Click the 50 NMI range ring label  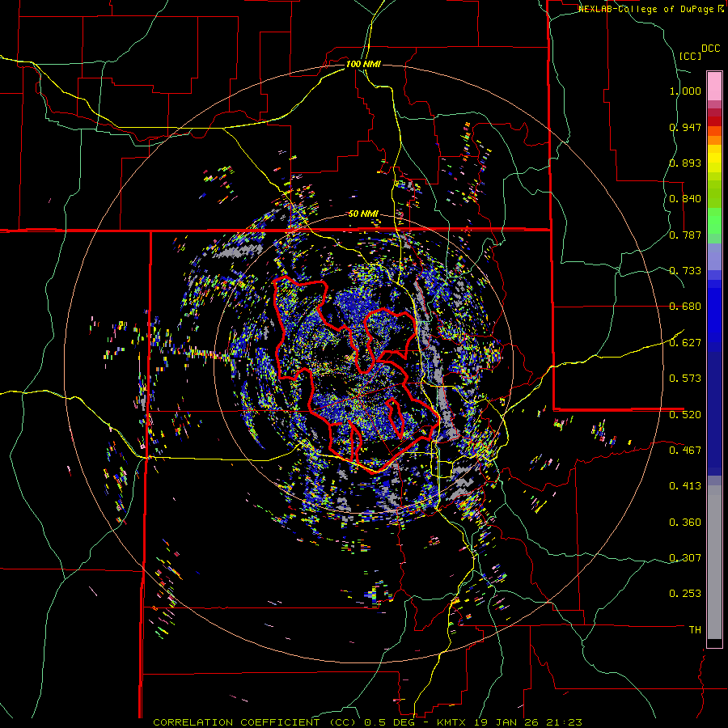tap(363, 214)
